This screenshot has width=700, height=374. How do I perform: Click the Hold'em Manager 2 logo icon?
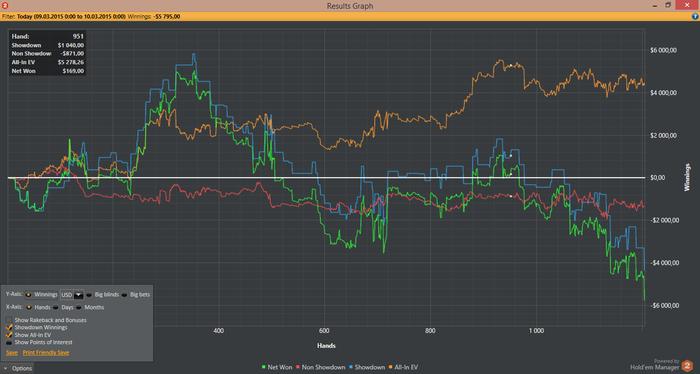point(687,366)
